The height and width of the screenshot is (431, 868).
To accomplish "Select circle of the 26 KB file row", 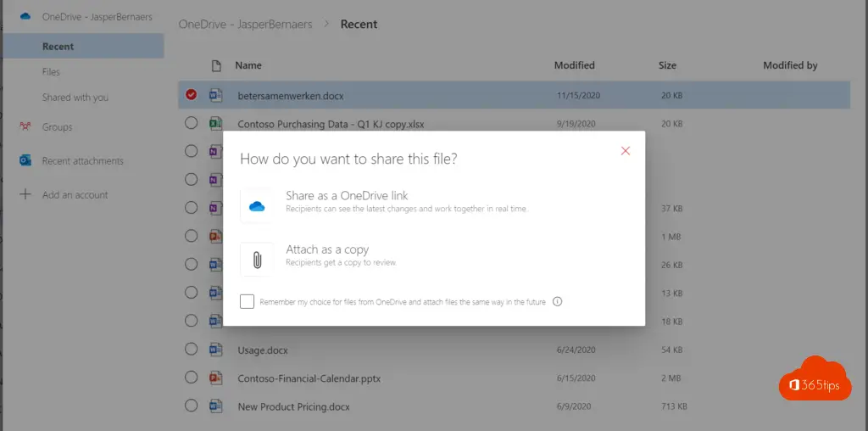I will [191, 264].
